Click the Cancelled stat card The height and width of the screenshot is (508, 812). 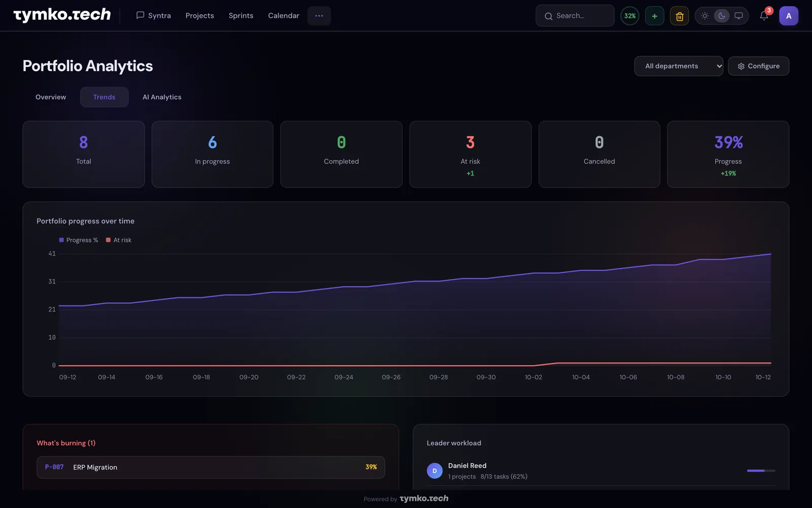pyautogui.click(x=599, y=154)
